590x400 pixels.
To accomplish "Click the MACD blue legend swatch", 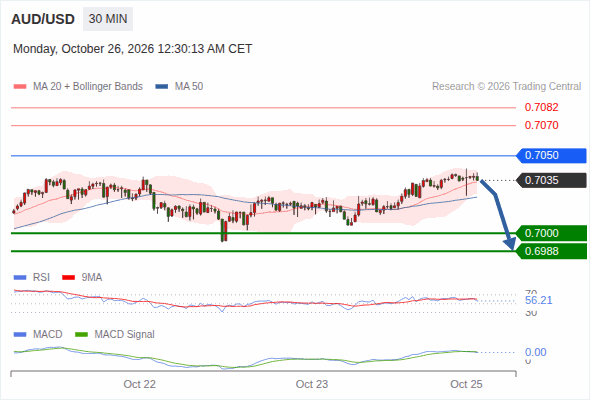I will click(20, 335).
